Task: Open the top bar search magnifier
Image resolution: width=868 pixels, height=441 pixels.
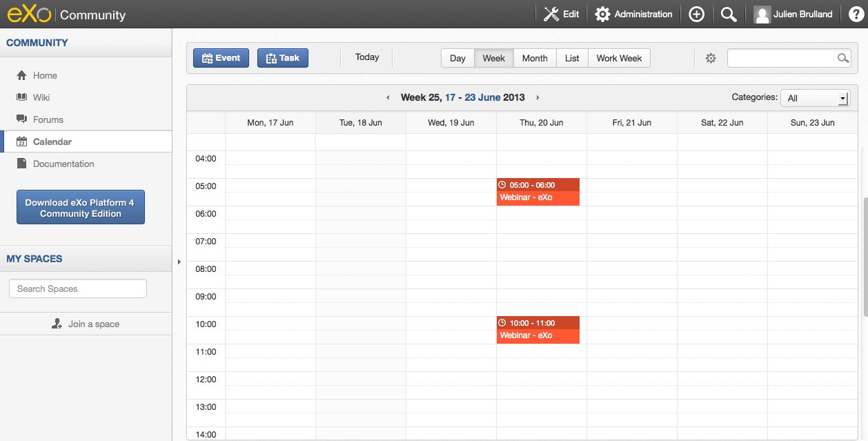Action: (729, 14)
